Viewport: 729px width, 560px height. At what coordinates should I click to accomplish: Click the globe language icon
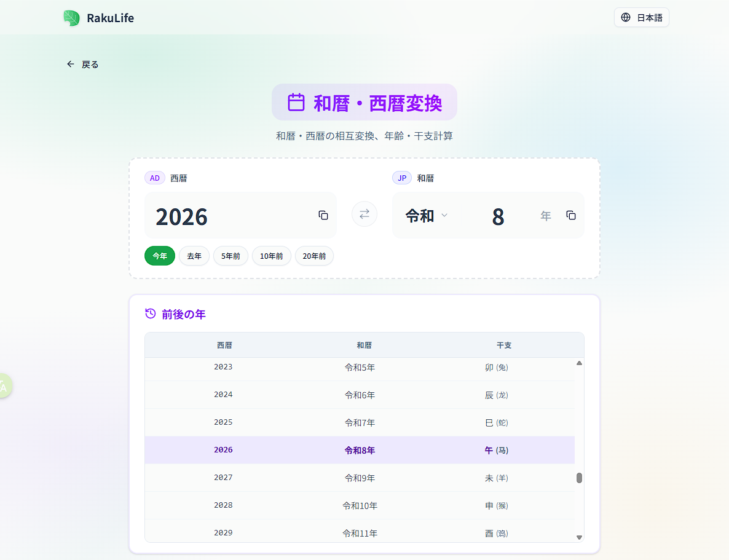click(626, 17)
